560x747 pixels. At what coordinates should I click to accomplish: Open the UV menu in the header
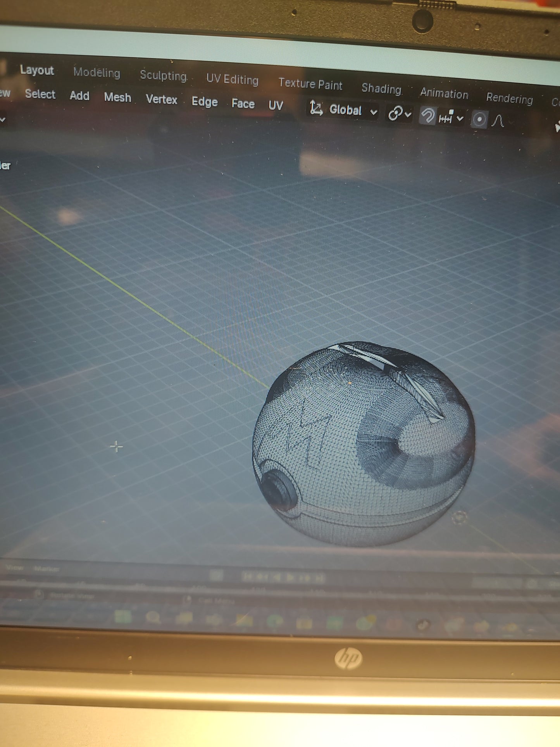click(276, 105)
